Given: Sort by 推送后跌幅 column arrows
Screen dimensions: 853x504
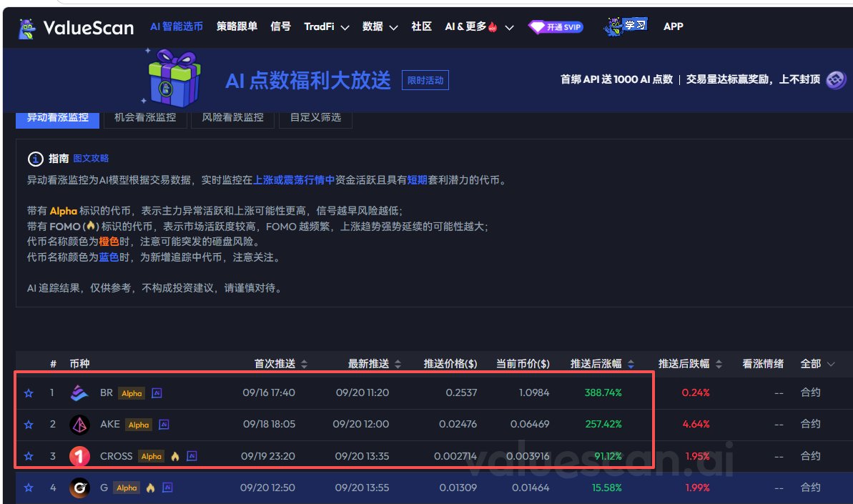Looking at the screenshot, I should pos(719,365).
